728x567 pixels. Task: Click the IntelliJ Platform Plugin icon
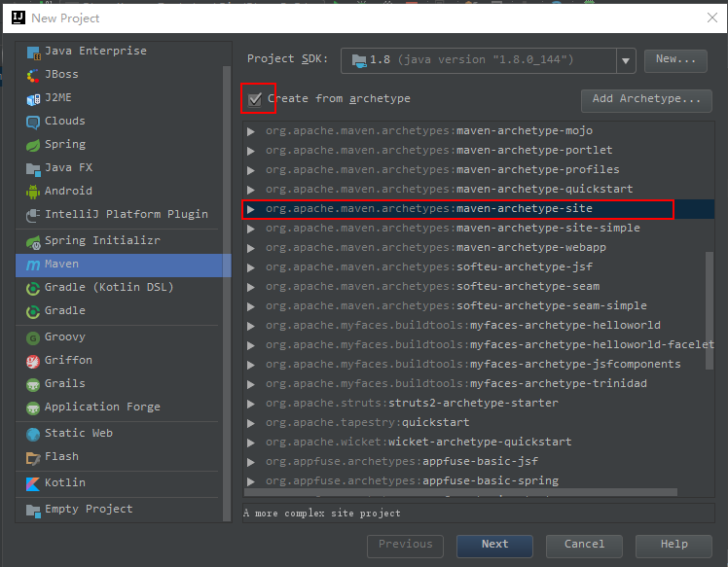pyautogui.click(x=33, y=215)
